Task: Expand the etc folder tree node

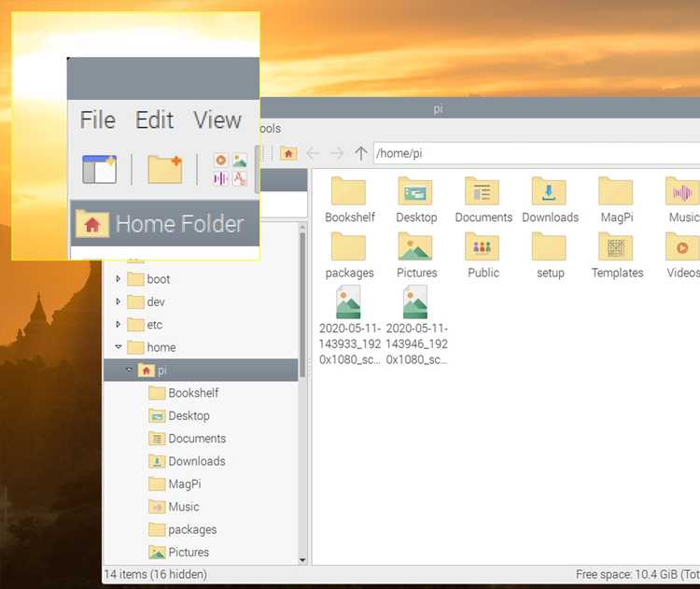Action: click(x=118, y=325)
